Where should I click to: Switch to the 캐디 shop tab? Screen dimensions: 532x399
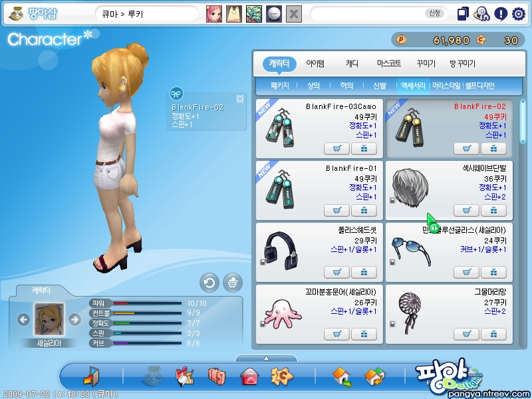tap(352, 63)
